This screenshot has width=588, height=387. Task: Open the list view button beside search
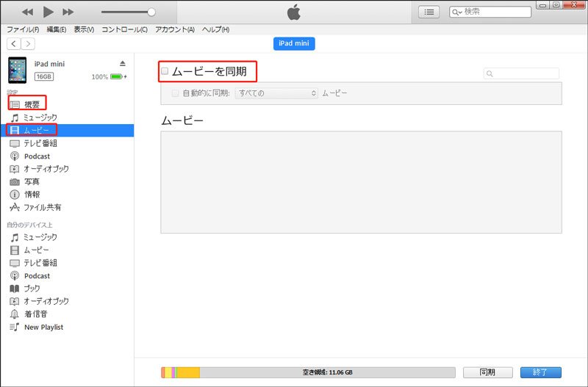click(429, 12)
